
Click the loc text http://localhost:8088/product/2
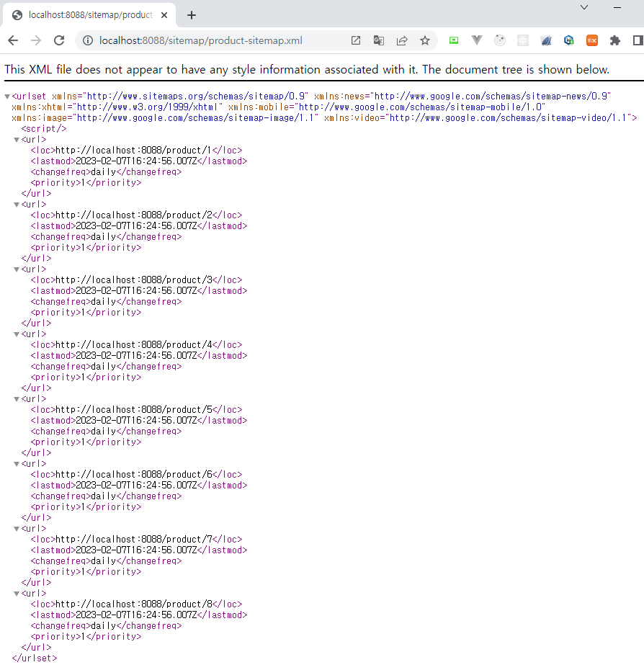(133, 215)
